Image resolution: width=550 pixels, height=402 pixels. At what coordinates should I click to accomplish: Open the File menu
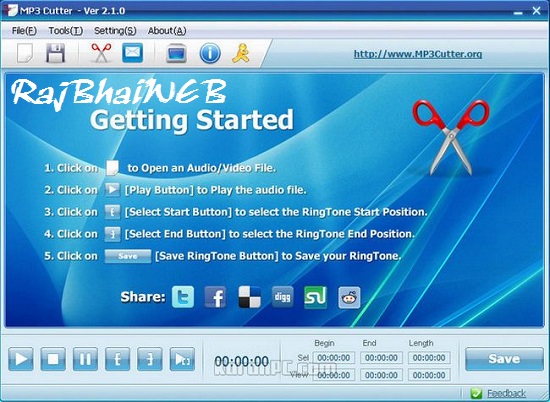24,31
